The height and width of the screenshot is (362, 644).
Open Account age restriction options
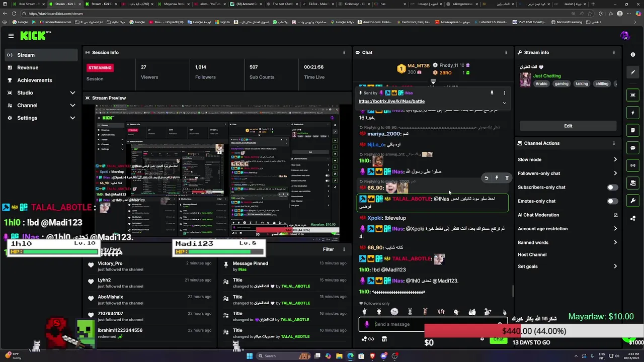(x=568, y=229)
